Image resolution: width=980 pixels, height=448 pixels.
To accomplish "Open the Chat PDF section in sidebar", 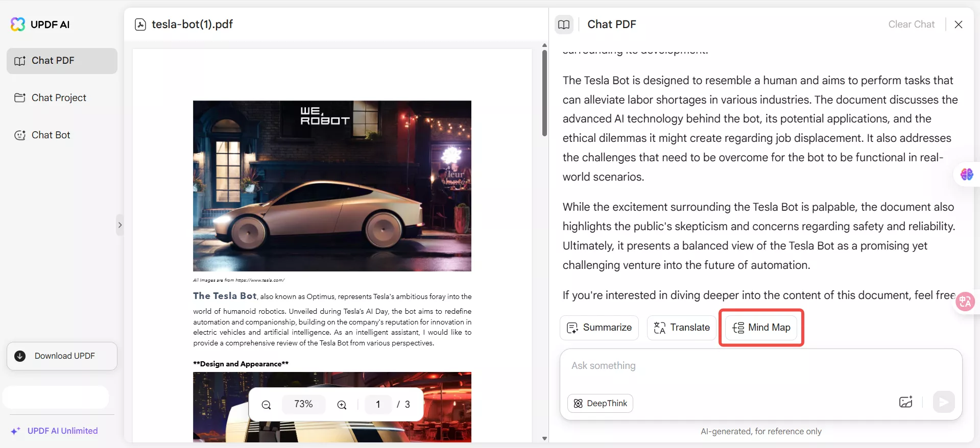I will [x=62, y=61].
